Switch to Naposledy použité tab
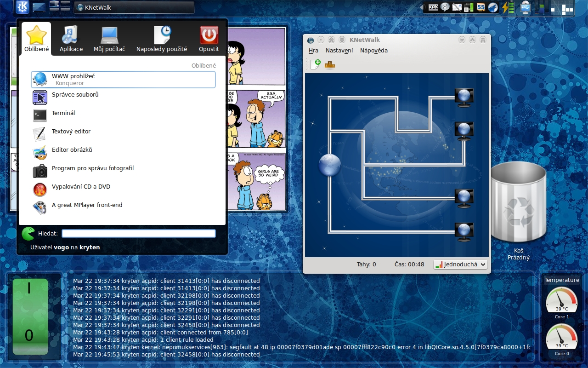Image resolution: width=588 pixels, height=368 pixels. 162,39
